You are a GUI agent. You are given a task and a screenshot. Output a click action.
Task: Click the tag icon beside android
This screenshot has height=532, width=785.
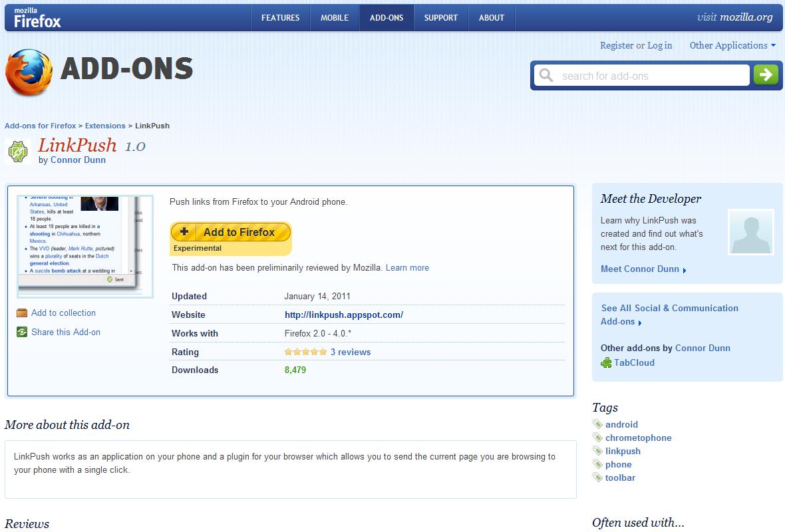pos(598,424)
